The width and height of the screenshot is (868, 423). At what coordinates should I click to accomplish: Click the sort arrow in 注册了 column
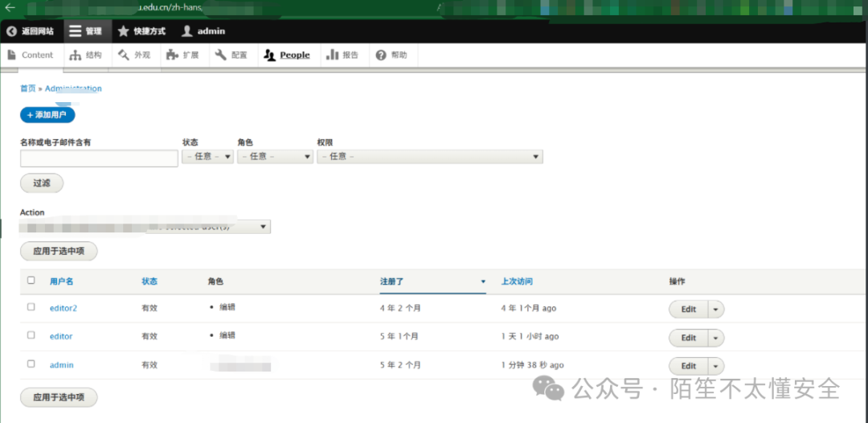483,281
